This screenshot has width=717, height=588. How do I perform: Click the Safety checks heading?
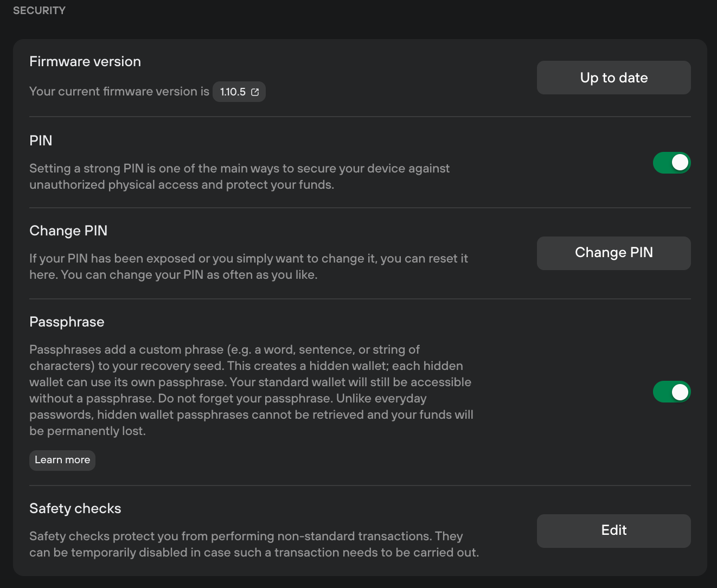click(x=75, y=508)
